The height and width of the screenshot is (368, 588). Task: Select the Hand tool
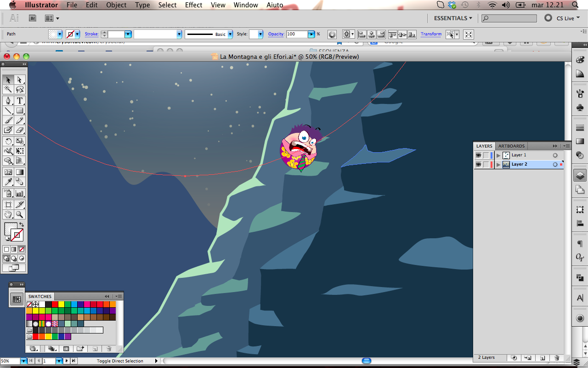tap(8, 214)
